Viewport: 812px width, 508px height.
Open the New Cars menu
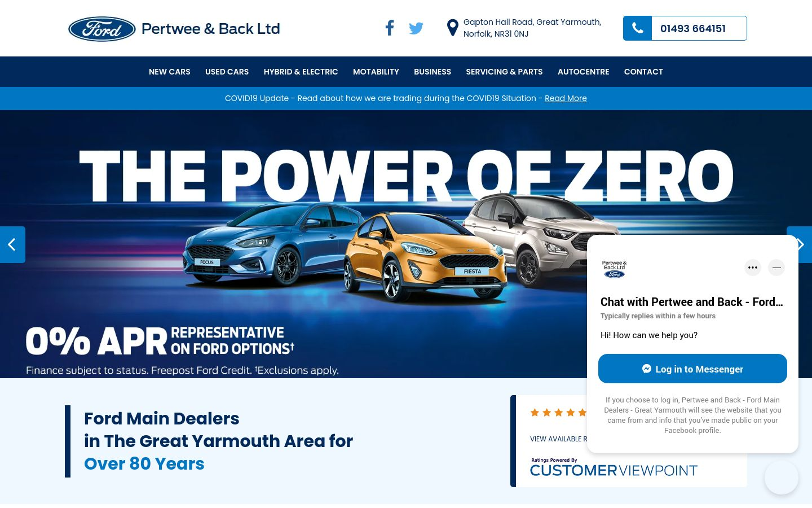[170, 72]
